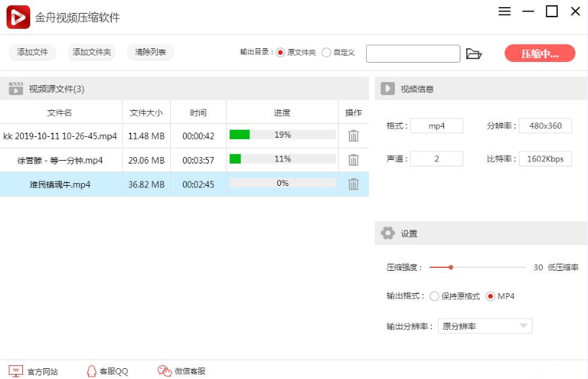
Task: Open the hamburger menu icon in title bar
Action: pos(504,12)
